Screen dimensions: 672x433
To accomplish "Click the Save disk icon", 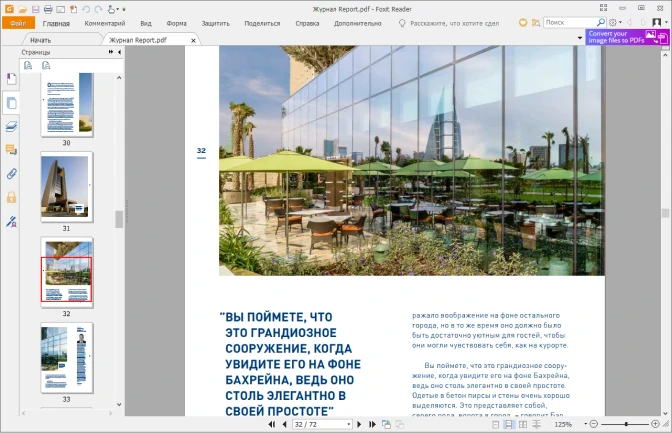I will click(36, 9).
